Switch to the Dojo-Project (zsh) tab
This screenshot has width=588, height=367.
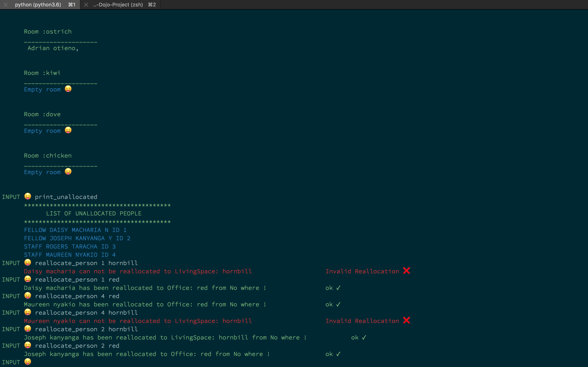118,5
